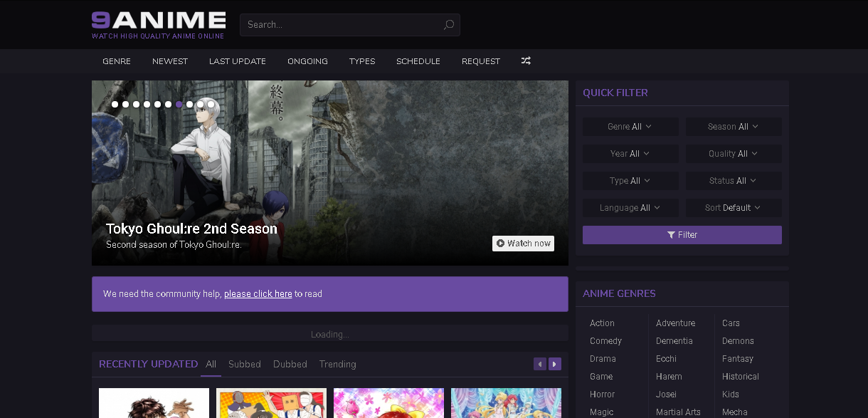Browse the Mecha genre
The width and height of the screenshot is (868, 418).
tap(735, 412)
